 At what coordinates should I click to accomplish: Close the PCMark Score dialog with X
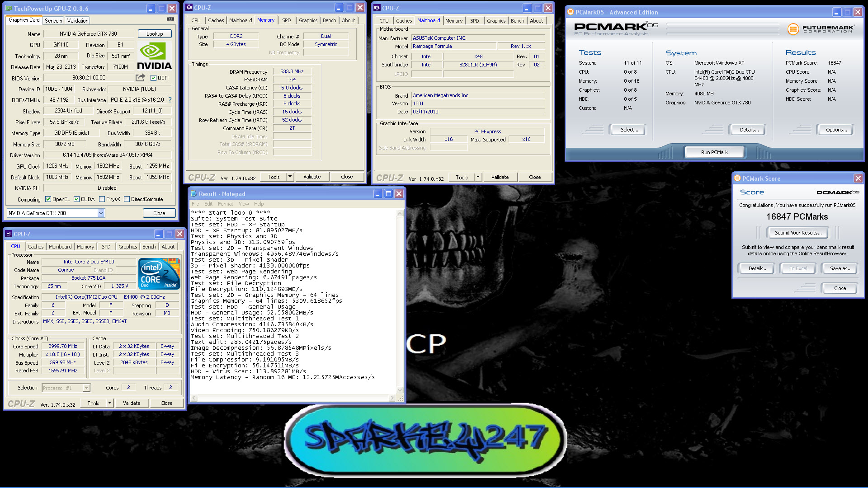tap(858, 178)
